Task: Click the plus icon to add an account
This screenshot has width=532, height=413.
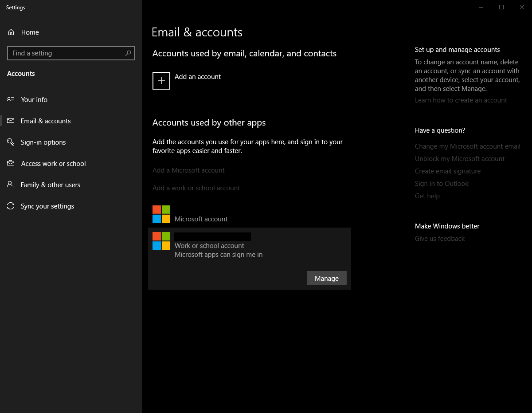Action: 161,81
